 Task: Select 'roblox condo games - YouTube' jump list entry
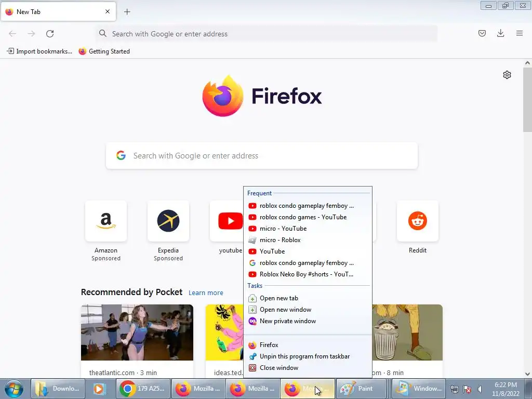point(308,217)
